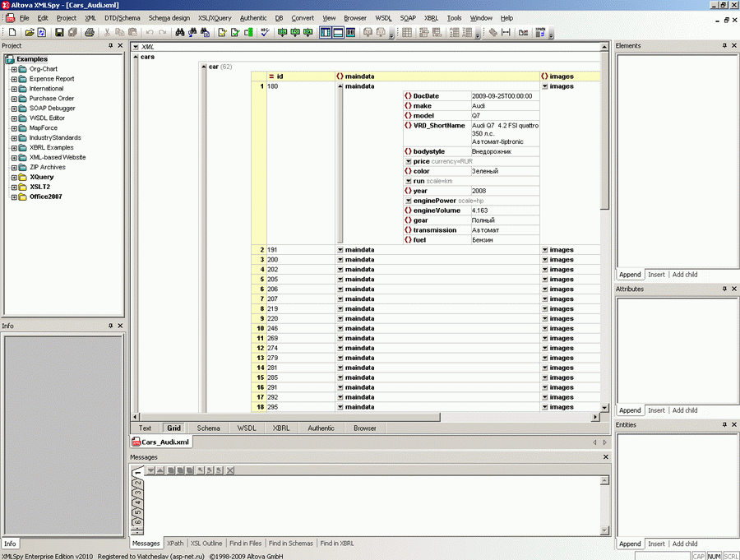The width and height of the screenshot is (740, 560).
Task: Collapse the car (62) node
Action: coord(204,67)
